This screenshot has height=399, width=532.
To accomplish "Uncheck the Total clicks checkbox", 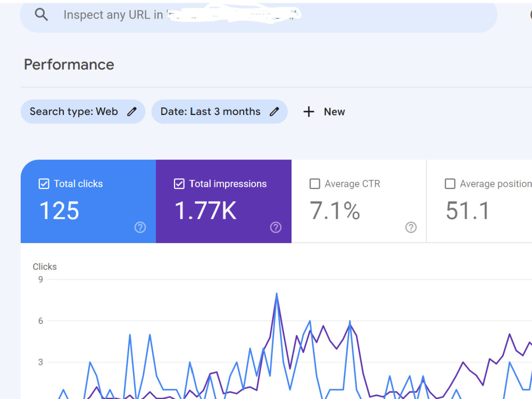I will tap(44, 184).
